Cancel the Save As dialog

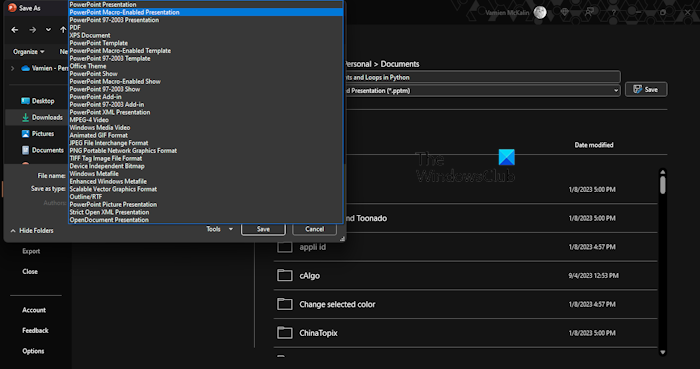[x=314, y=229]
